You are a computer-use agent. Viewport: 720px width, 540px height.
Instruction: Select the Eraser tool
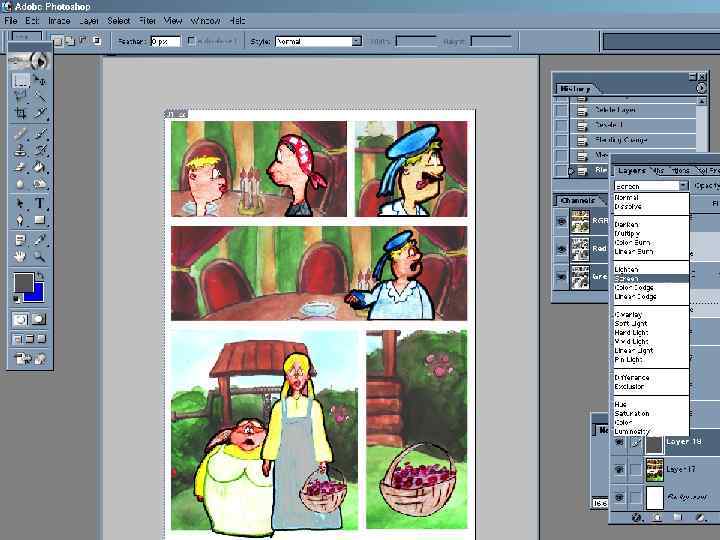click(20, 167)
